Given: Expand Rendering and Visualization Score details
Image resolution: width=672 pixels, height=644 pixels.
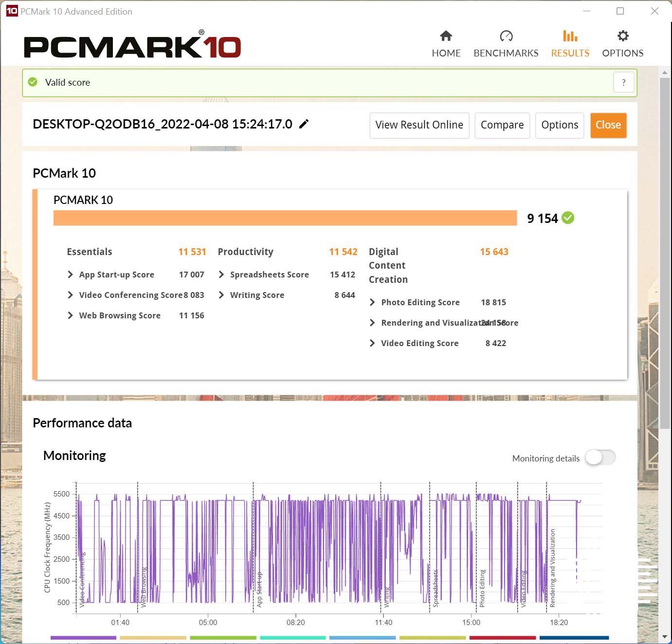Looking at the screenshot, I should coord(372,323).
